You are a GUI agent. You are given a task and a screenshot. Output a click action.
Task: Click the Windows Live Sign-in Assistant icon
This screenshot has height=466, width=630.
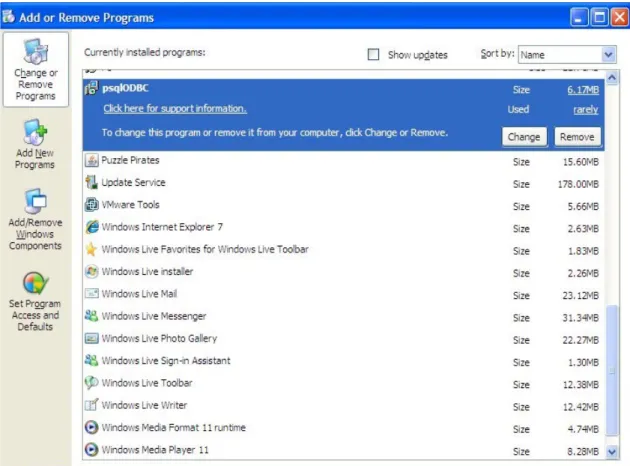click(x=92, y=361)
